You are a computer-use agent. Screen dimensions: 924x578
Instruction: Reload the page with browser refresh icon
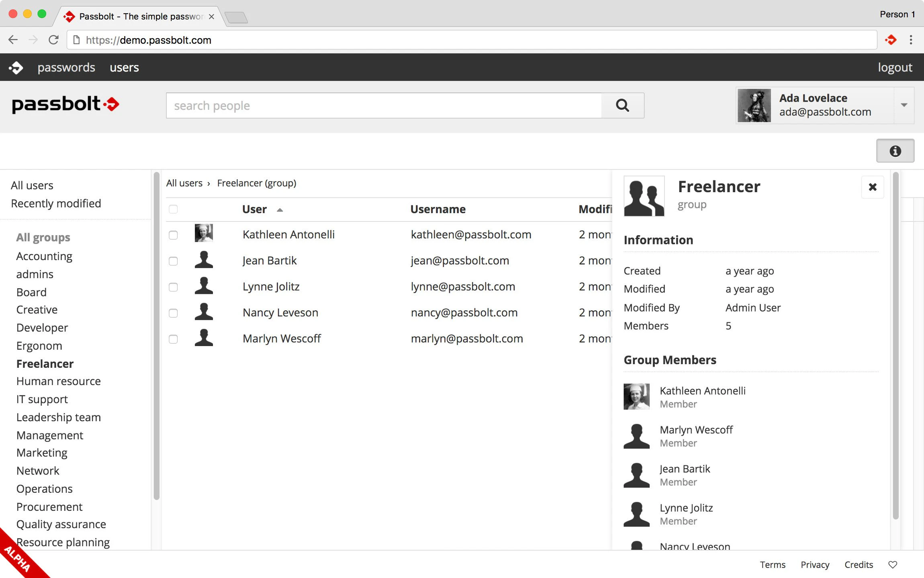(53, 40)
